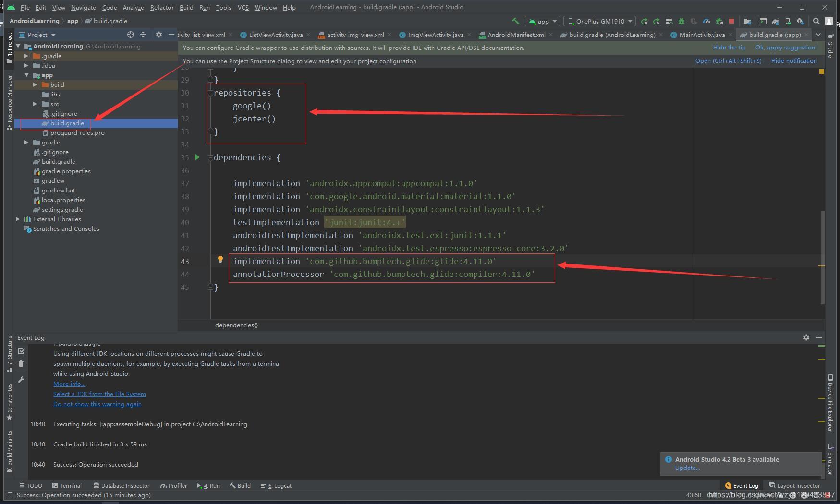
Task: Click the Select Opened File target icon
Action: (130, 35)
